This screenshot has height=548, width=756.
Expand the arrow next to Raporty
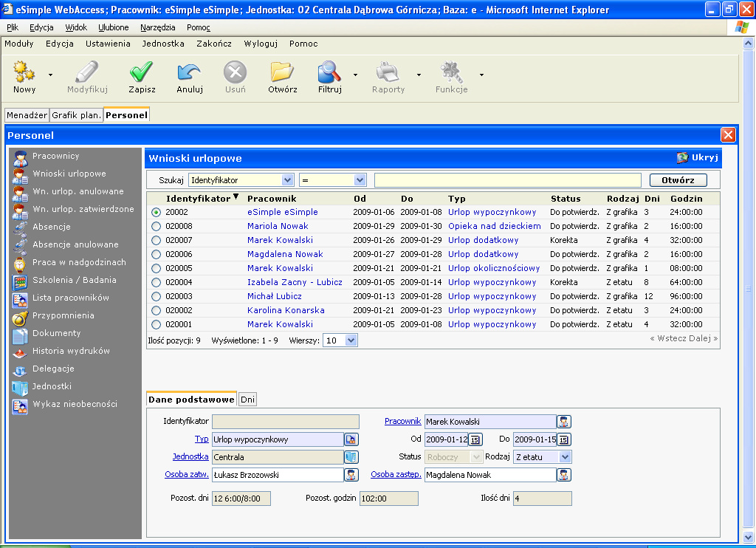(419, 75)
